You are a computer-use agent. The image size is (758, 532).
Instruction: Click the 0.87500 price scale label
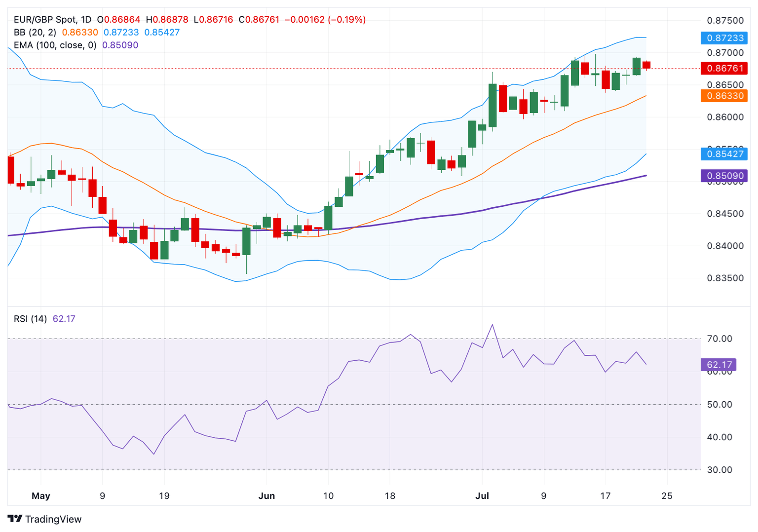coord(725,21)
